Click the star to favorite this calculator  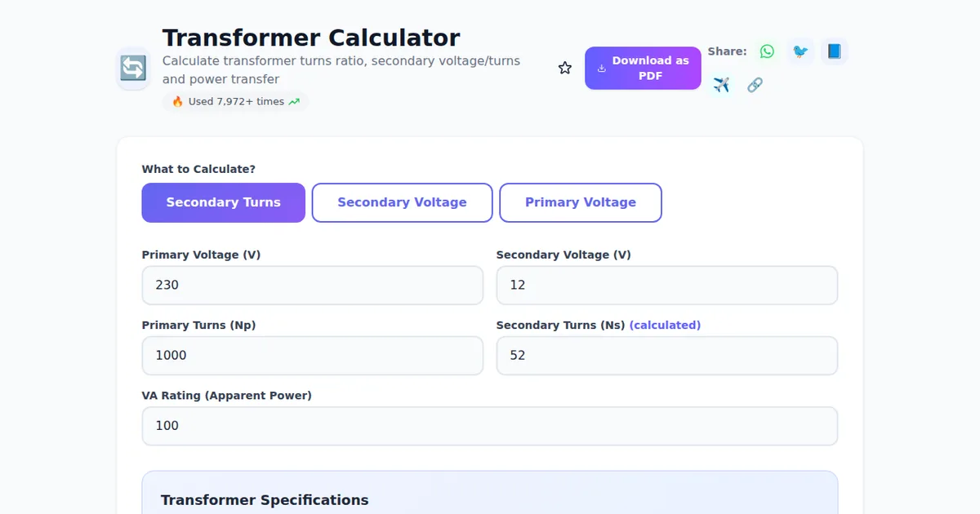pos(564,68)
